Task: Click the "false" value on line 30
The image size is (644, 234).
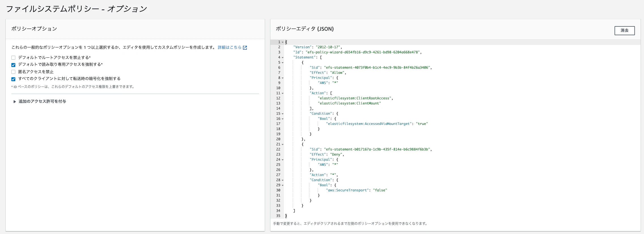Action: click(380, 190)
